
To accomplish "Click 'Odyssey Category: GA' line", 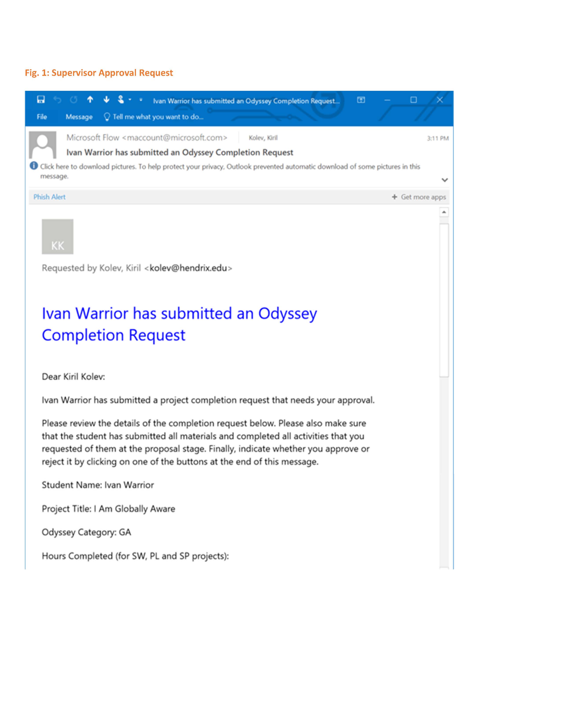I will pyautogui.click(x=86, y=532).
